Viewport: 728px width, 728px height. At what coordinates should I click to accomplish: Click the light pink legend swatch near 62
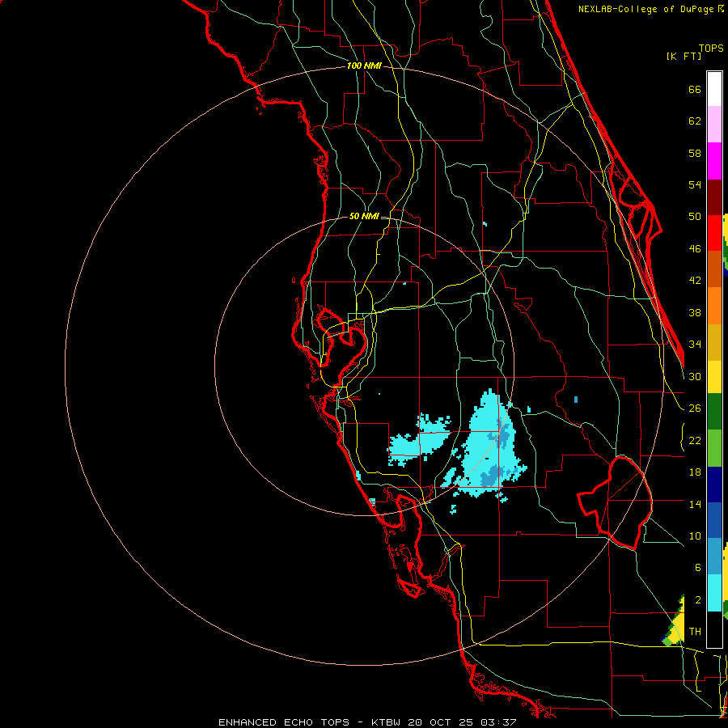(x=714, y=125)
